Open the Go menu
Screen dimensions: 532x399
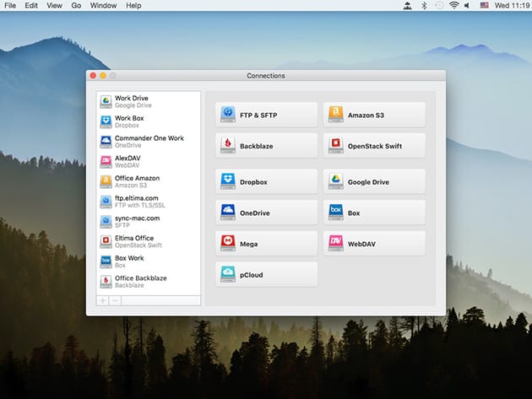(76, 6)
